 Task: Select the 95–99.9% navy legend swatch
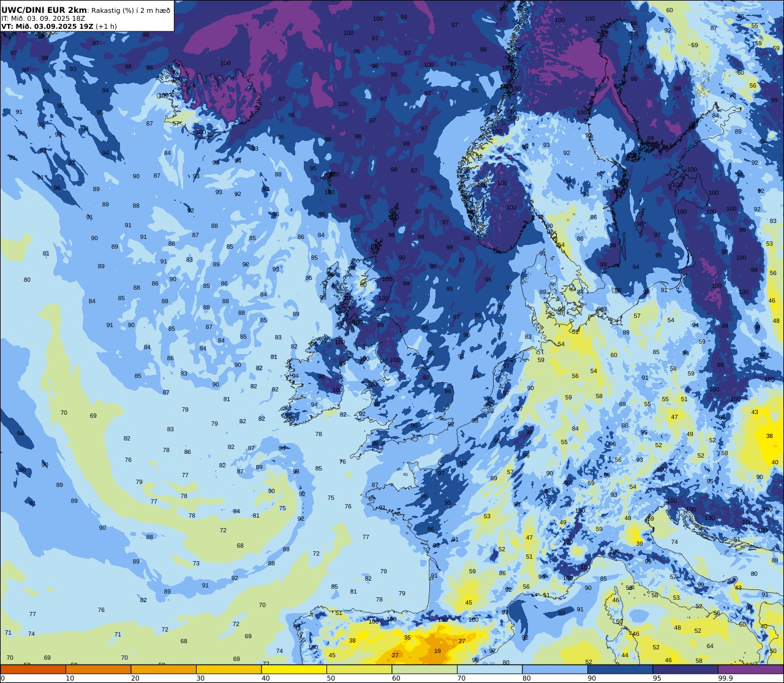(685, 669)
